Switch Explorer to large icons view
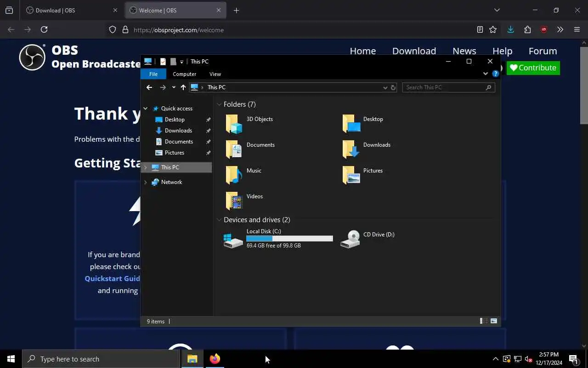 click(494, 321)
